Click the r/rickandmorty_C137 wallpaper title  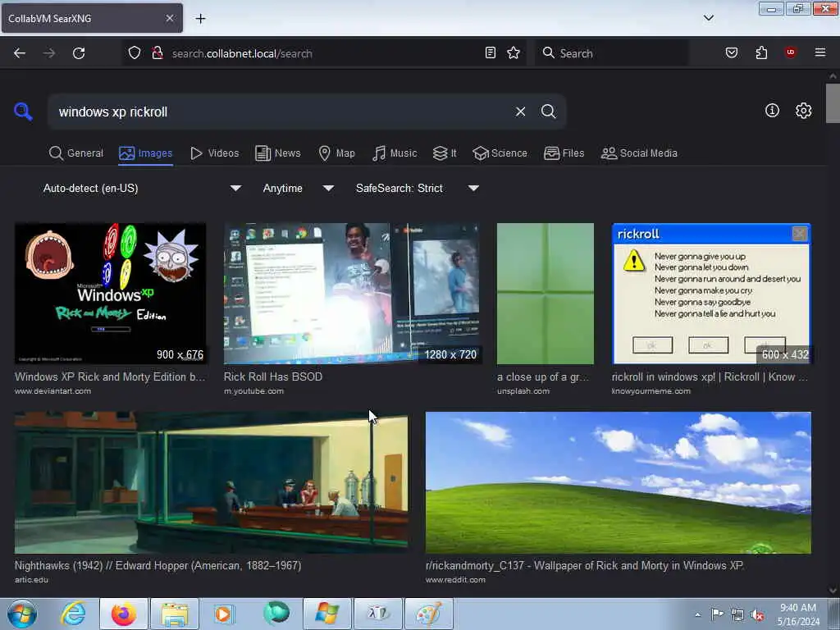[584, 565]
